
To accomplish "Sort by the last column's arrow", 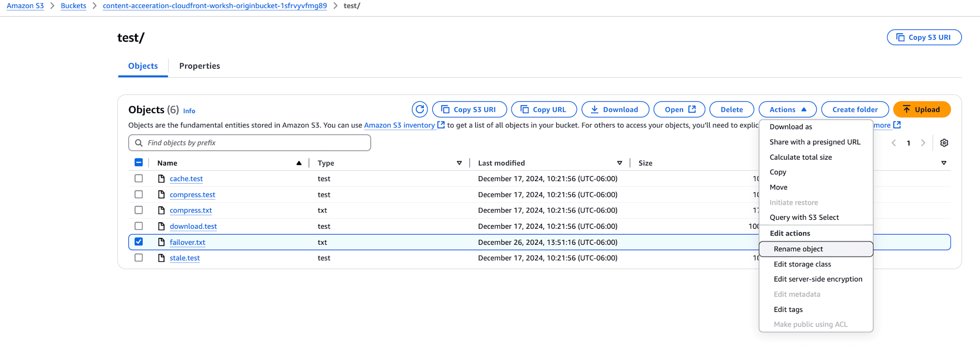I will point(944,163).
